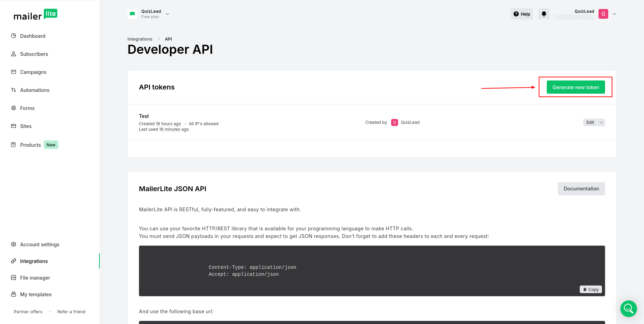Screen dimensions: 644x324
Task: Click the Automations icon in sidebar
Action: 14,90
